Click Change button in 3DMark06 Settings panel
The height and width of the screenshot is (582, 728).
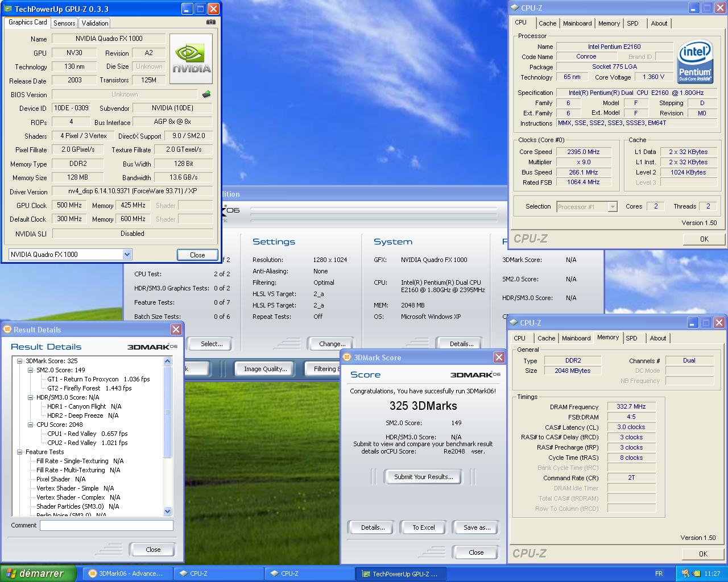(x=332, y=344)
